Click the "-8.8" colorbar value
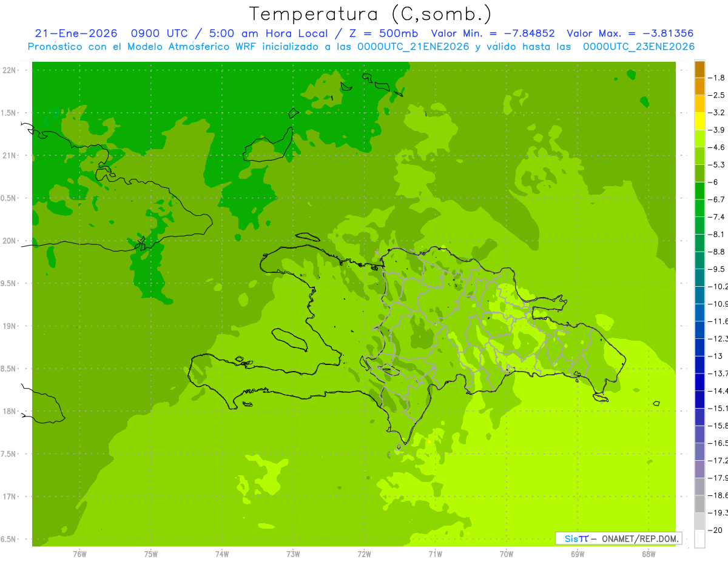This screenshot has height=562, width=728. tap(716, 252)
